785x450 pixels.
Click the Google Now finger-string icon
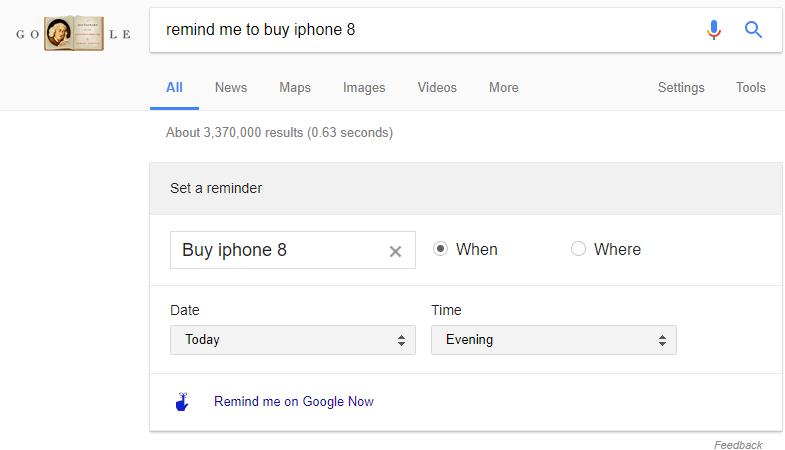(182, 401)
